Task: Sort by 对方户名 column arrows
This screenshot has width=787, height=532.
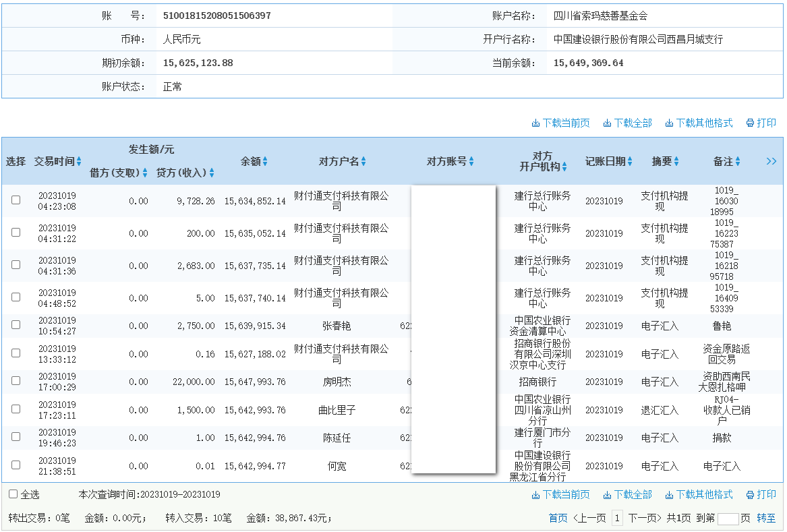Action: 363,162
